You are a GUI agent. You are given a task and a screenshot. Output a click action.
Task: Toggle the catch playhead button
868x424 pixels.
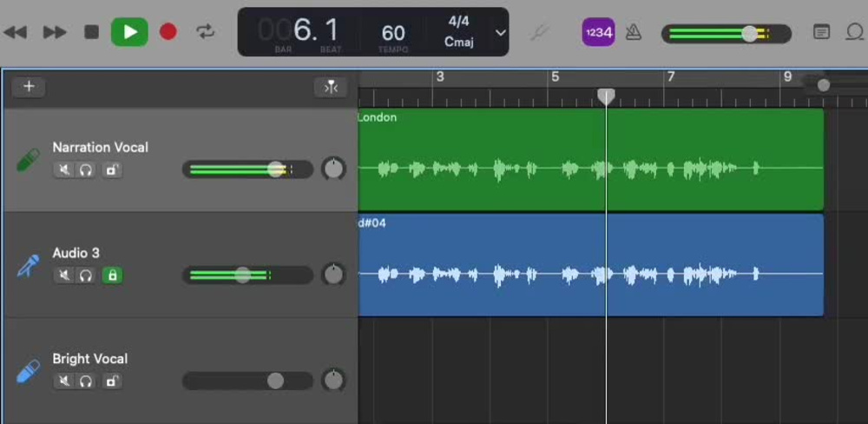pyautogui.click(x=331, y=87)
